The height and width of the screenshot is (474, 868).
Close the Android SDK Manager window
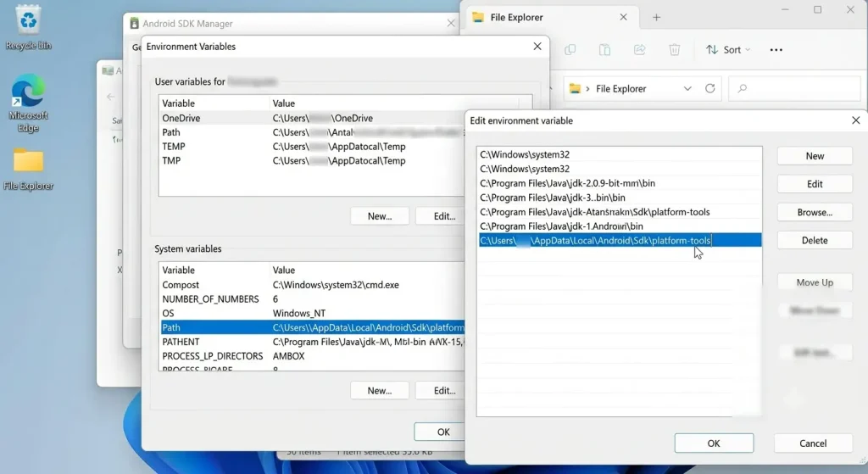tap(451, 23)
